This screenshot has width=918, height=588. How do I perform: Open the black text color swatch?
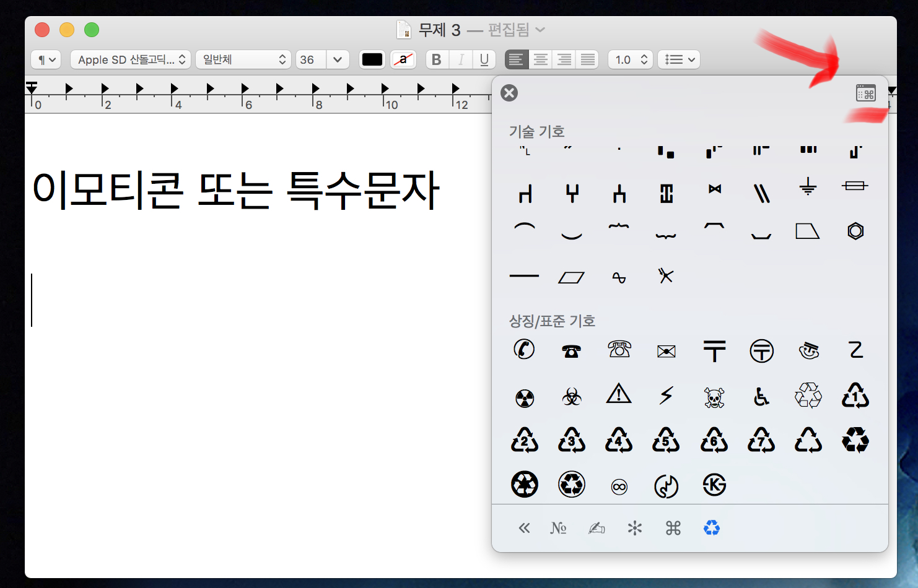coord(372,59)
